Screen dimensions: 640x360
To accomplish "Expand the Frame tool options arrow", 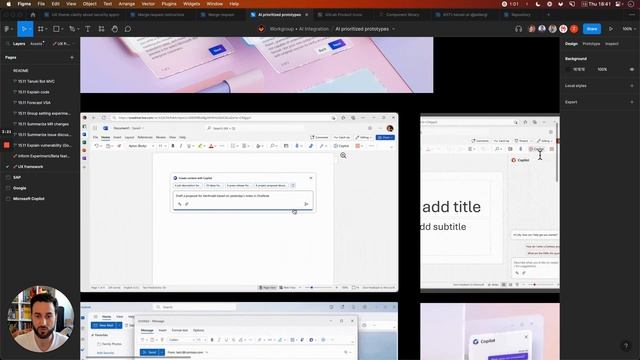I will pyautogui.click(x=47, y=29).
